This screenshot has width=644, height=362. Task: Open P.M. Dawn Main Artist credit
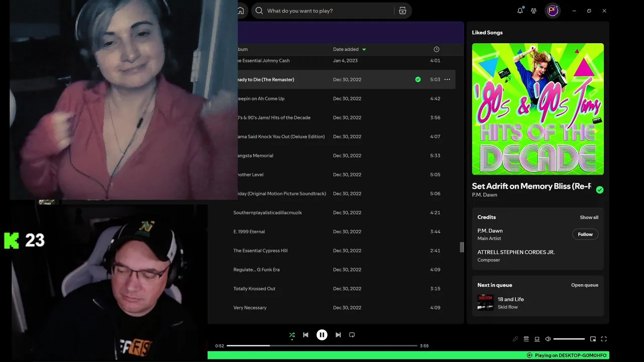tap(490, 231)
